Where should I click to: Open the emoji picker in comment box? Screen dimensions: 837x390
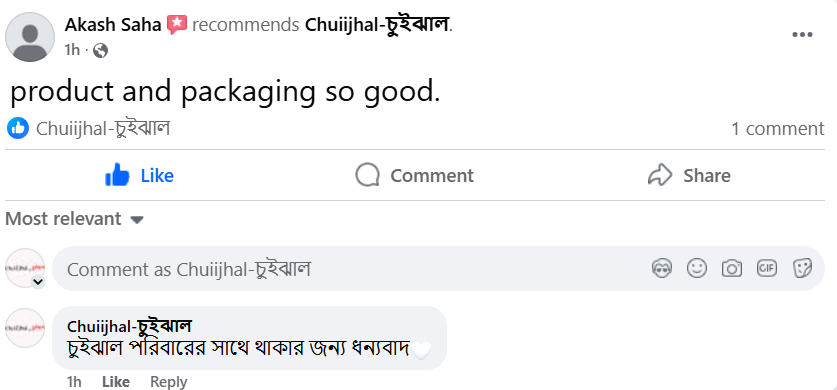click(697, 268)
